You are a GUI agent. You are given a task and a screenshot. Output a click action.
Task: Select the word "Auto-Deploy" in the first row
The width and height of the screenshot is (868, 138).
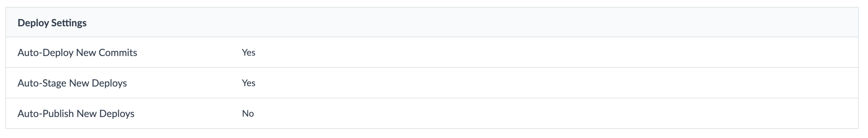click(x=45, y=53)
